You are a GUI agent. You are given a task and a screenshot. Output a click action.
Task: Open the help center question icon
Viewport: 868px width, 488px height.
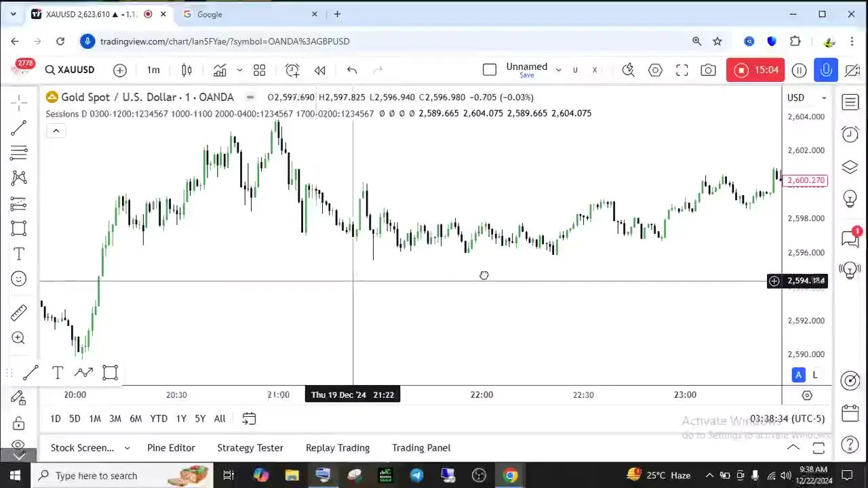pos(850,445)
